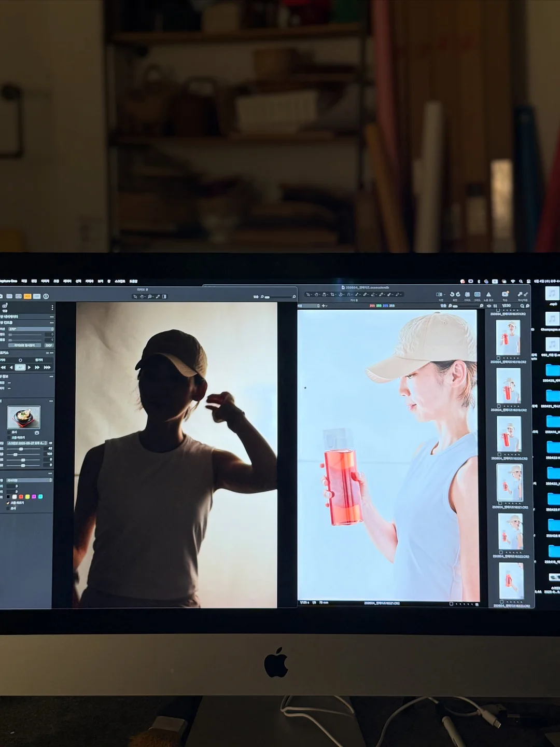Choose the cyan grid color swatch

point(40,496)
